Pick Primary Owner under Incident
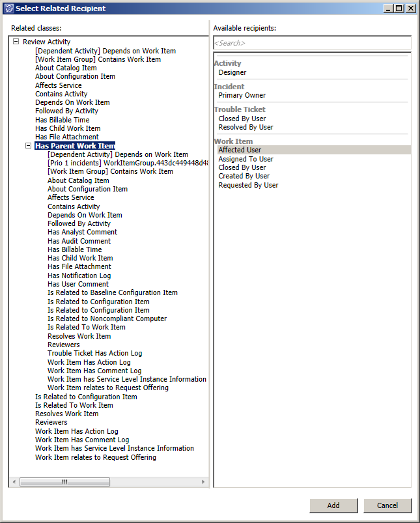Screen dimensions: 420x523 (x=242, y=95)
